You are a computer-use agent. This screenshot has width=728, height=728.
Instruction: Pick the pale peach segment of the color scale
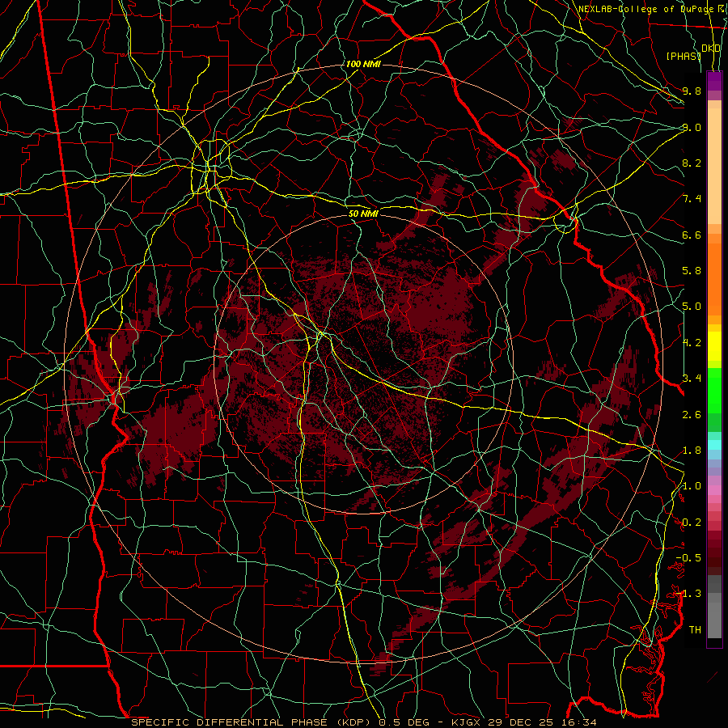pos(714,167)
